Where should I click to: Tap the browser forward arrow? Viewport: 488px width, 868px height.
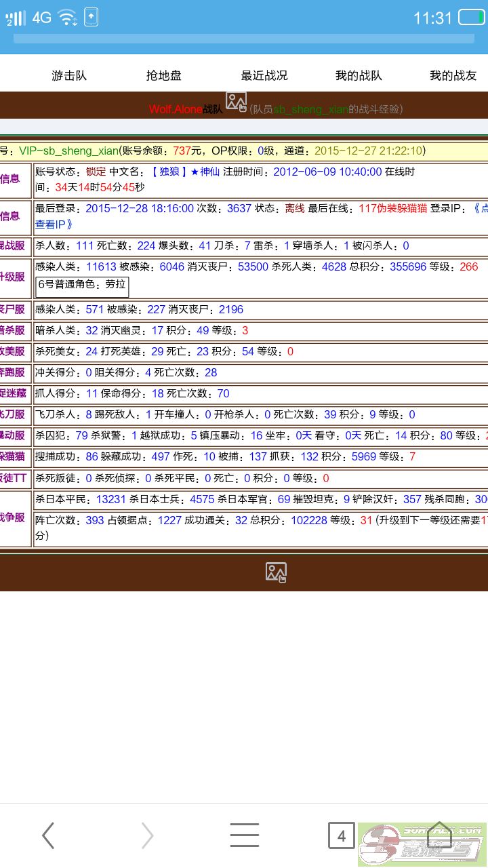point(147,835)
